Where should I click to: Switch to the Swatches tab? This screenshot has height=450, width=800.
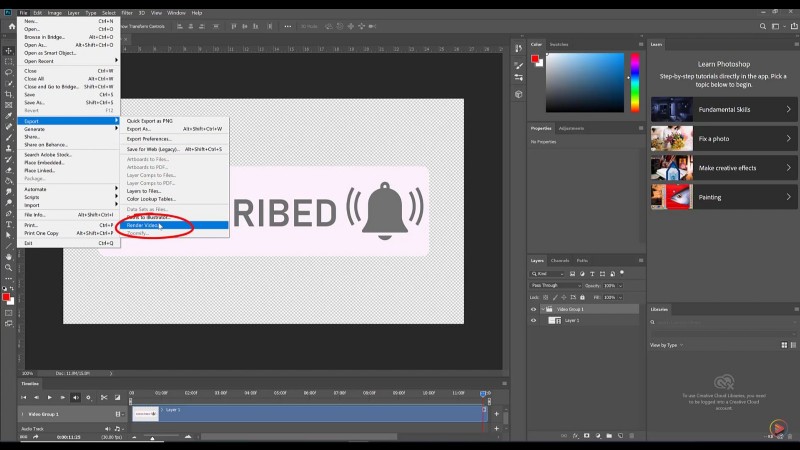(559, 44)
